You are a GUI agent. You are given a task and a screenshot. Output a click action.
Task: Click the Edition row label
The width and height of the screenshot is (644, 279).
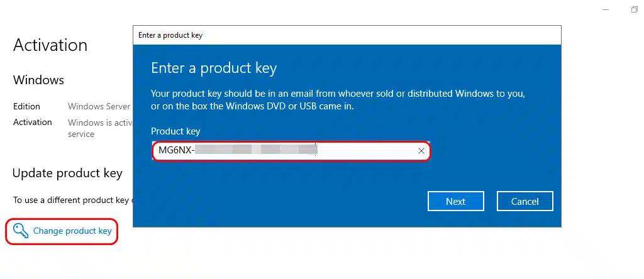[26, 106]
